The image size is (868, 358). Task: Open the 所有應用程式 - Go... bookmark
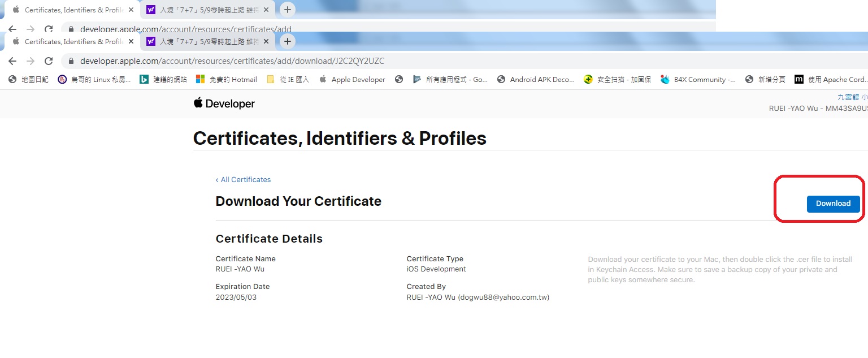click(450, 80)
